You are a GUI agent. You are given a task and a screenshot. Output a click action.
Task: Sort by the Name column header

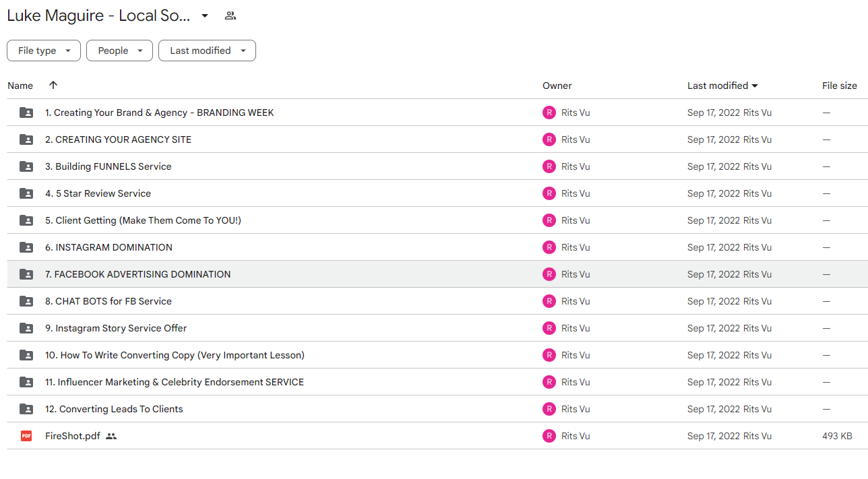[20, 86]
